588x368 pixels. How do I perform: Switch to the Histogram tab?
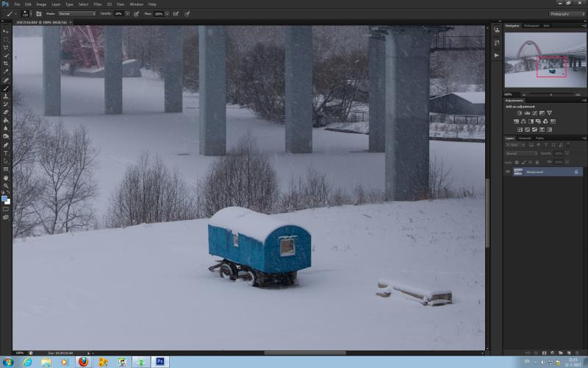tap(531, 26)
